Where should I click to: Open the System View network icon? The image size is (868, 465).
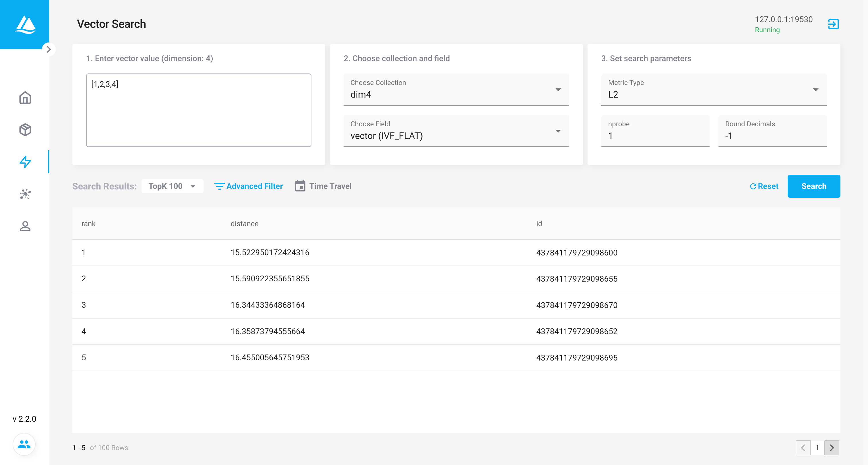point(25,194)
